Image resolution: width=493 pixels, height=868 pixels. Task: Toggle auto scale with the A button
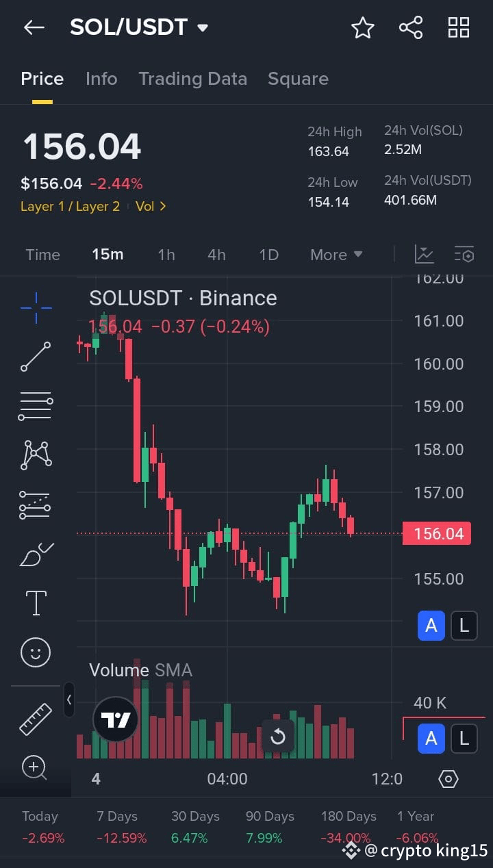(430, 625)
